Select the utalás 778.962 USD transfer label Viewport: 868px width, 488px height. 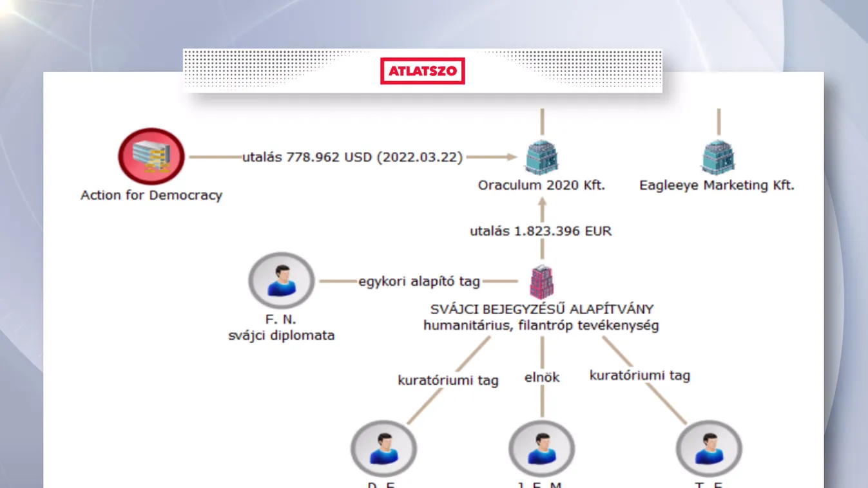(x=352, y=156)
